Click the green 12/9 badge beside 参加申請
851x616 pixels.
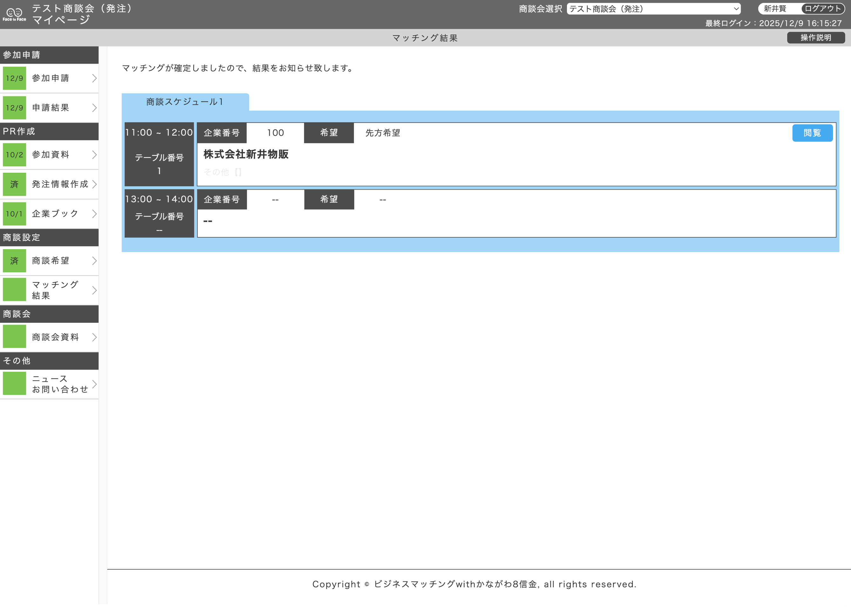click(14, 78)
